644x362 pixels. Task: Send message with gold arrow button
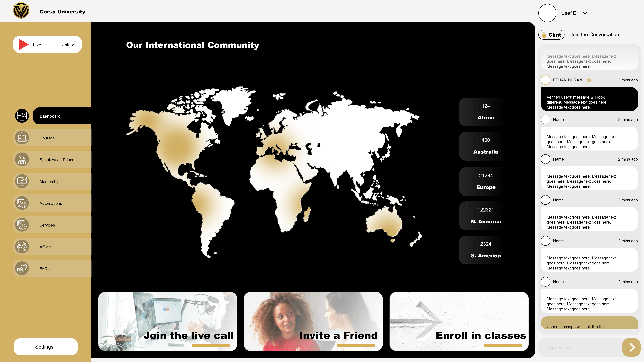click(631, 347)
